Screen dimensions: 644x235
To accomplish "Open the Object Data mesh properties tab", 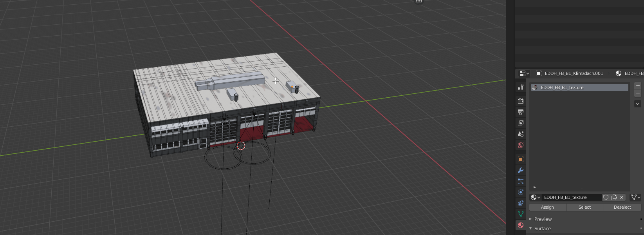I will pos(520,214).
